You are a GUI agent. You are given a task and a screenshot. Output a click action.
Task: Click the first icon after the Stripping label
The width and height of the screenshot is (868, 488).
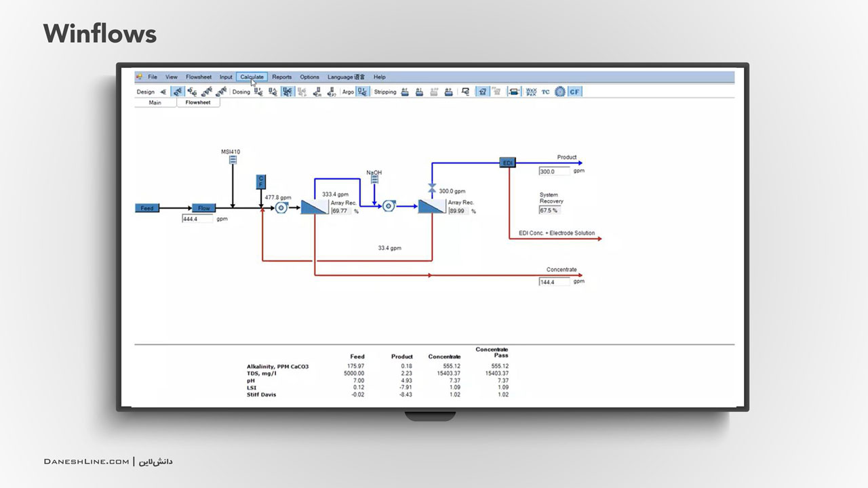point(405,91)
